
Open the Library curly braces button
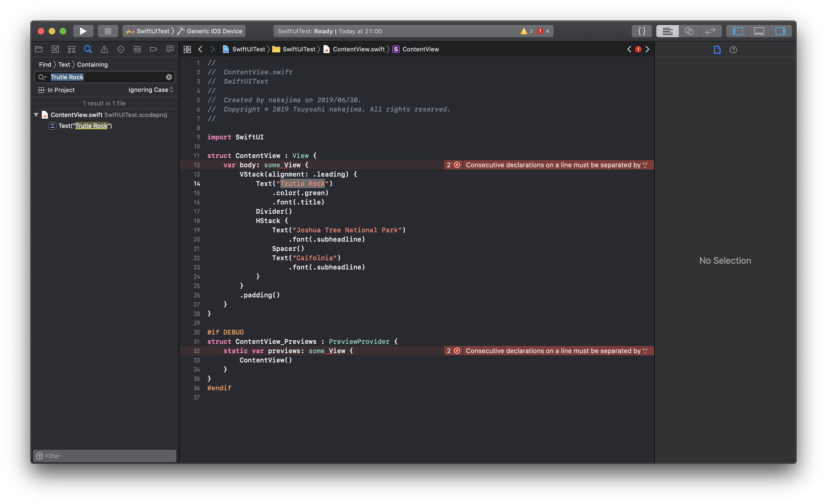[641, 31]
